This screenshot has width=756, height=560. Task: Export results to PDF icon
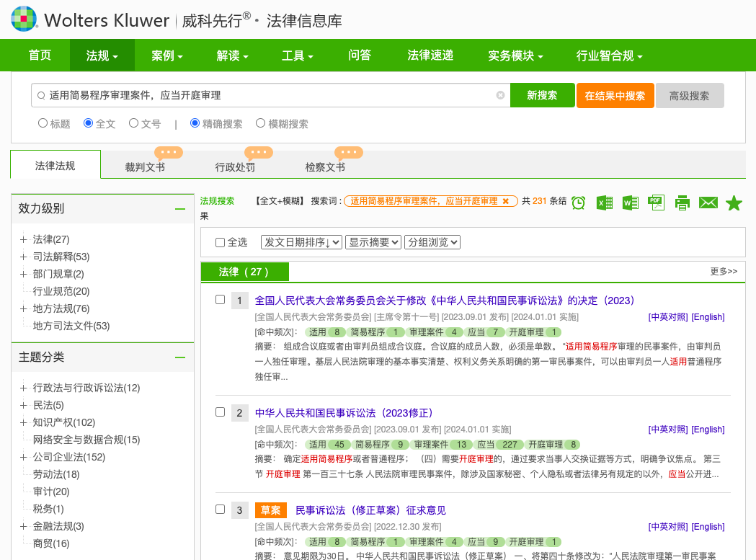click(657, 203)
